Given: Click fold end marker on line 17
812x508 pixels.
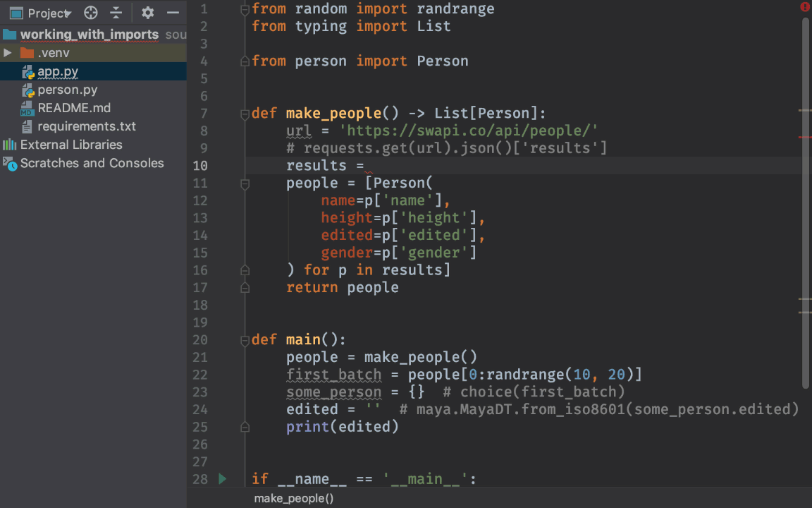Looking at the screenshot, I should 245,288.
